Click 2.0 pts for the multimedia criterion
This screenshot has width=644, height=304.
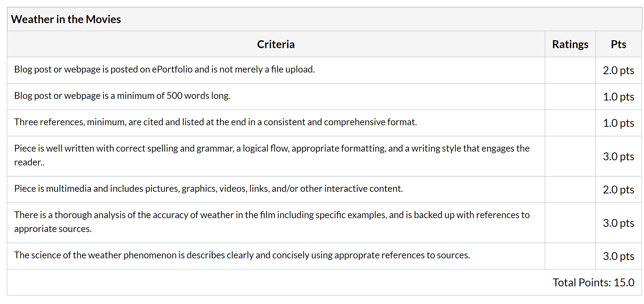point(618,190)
